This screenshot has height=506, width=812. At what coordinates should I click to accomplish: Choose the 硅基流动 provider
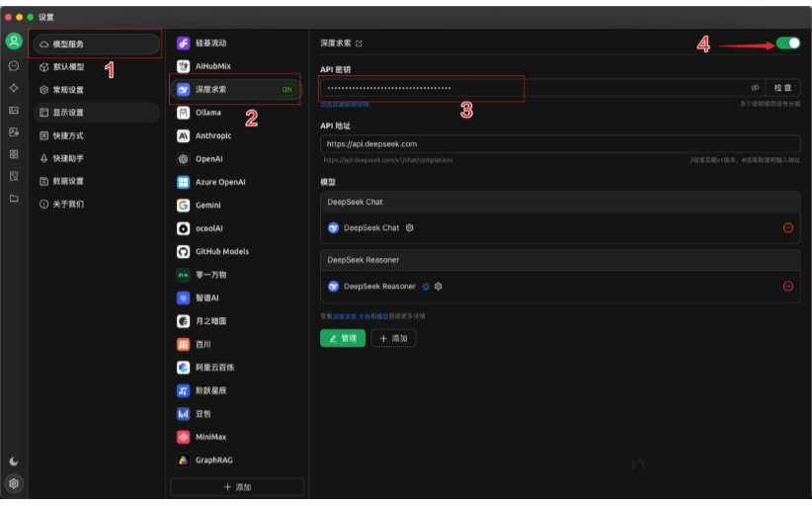click(x=237, y=42)
